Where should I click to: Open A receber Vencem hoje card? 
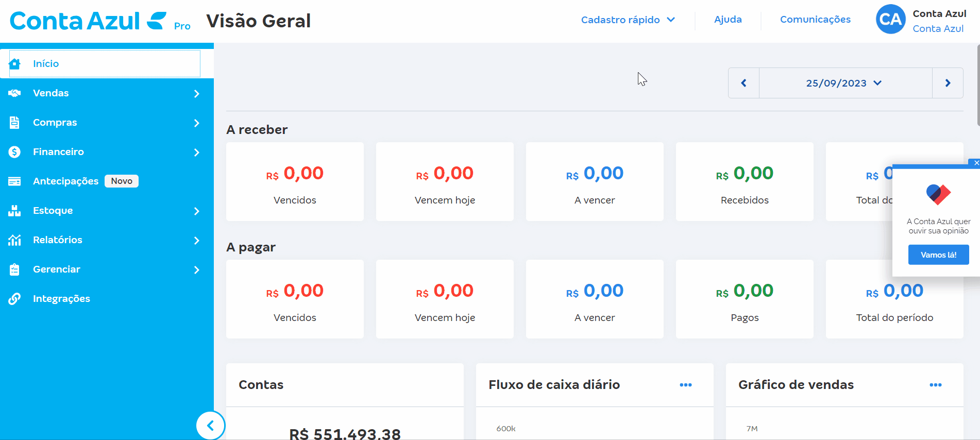point(445,182)
